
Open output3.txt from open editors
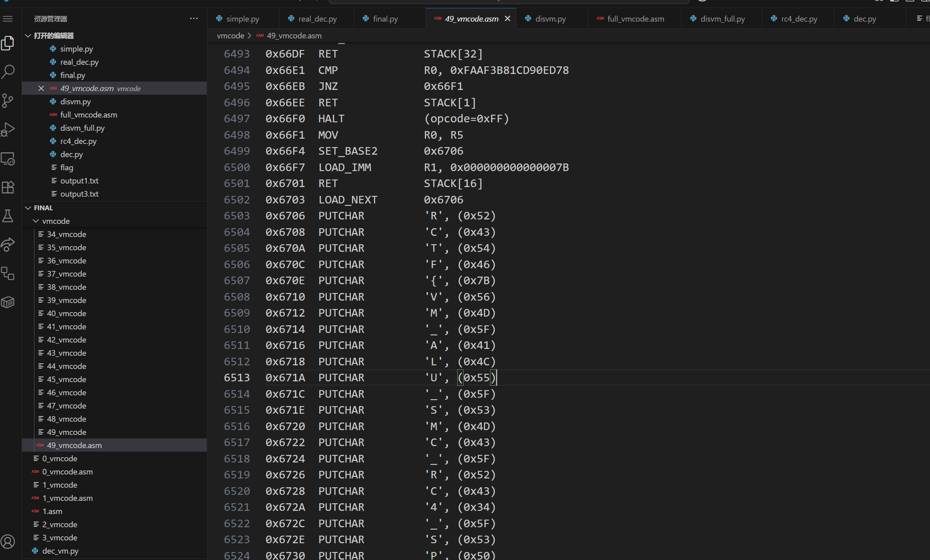79,194
